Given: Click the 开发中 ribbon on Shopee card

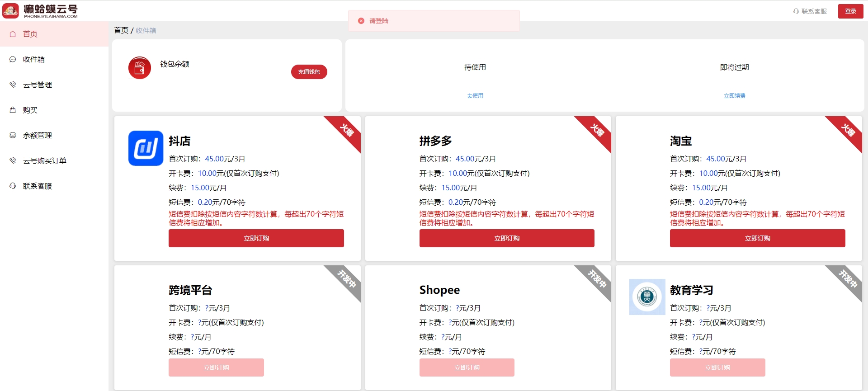Looking at the screenshot, I should tap(597, 279).
